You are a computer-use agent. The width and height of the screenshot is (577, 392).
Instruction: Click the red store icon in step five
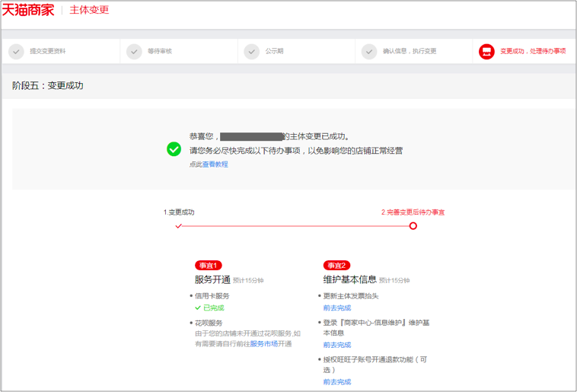(x=486, y=52)
